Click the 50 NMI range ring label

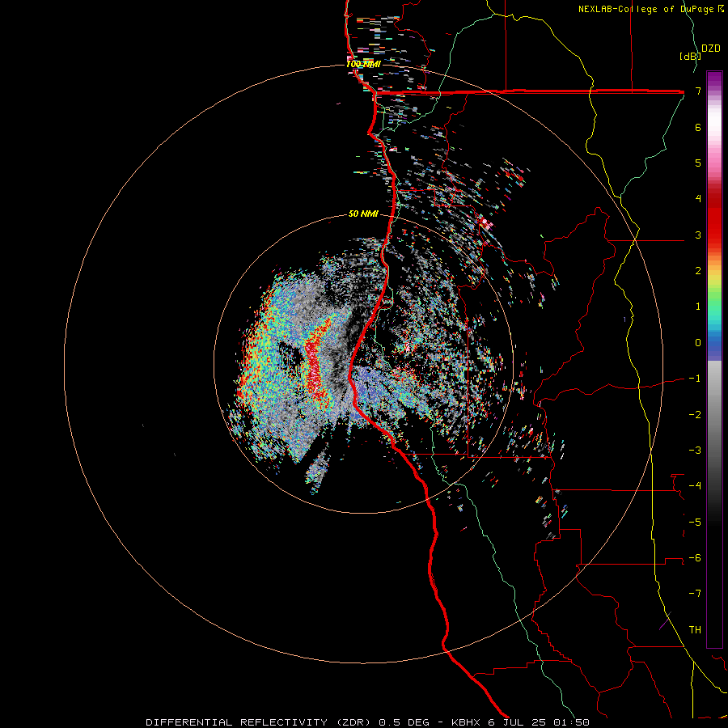[363, 214]
